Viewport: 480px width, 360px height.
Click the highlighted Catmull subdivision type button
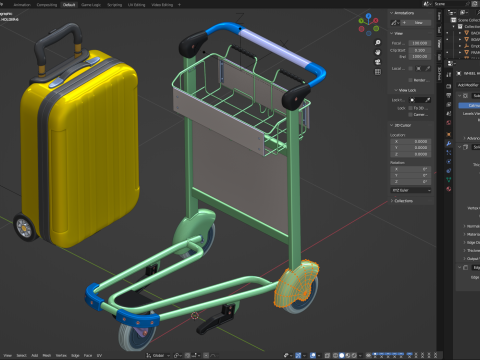pyautogui.click(x=469, y=105)
